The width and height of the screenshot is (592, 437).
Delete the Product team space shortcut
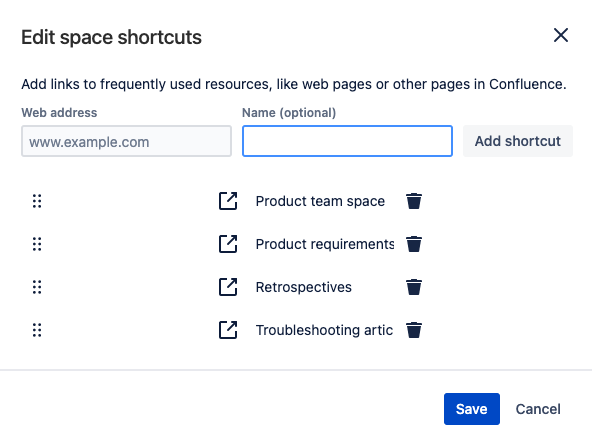point(414,201)
